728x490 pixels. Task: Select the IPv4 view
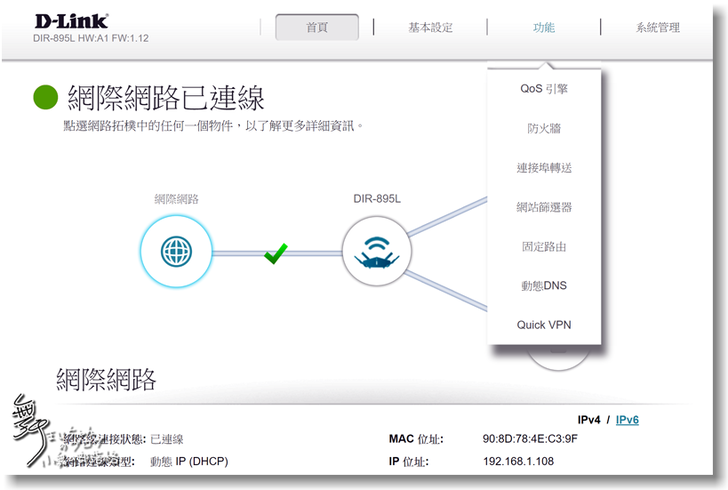click(589, 420)
